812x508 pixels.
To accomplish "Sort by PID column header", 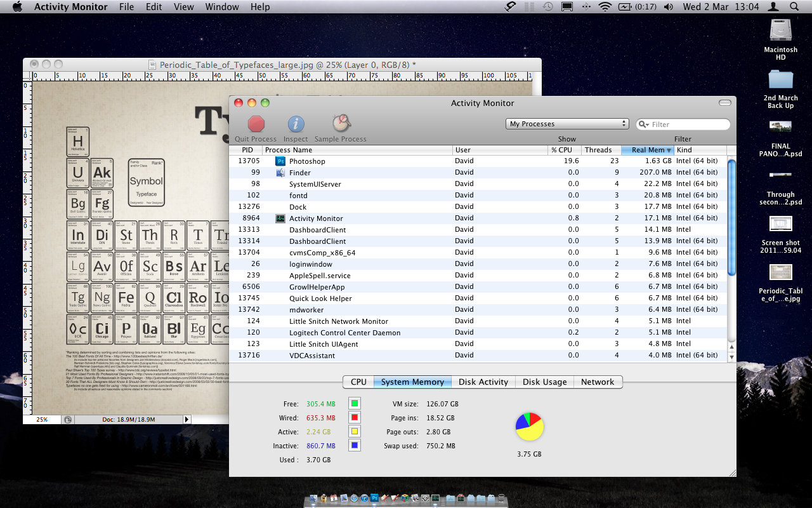I will pyautogui.click(x=247, y=150).
